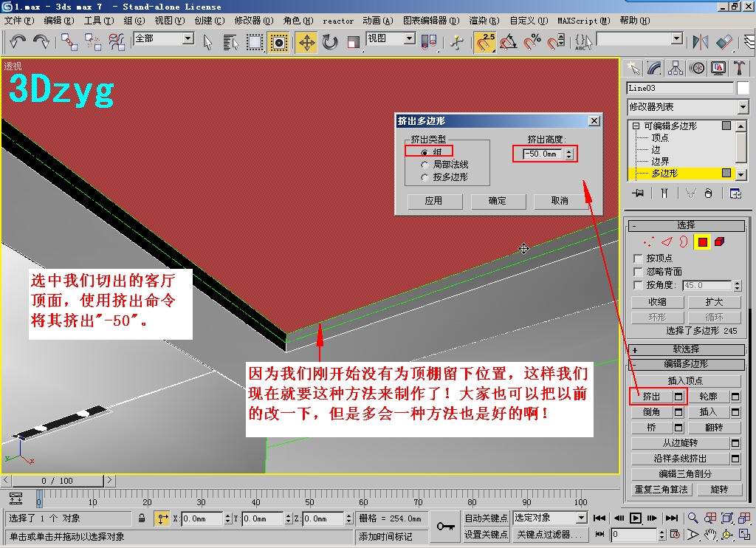Choose the Select Object arrow tool
The height and width of the screenshot is (548, 756).
[207, 42]
